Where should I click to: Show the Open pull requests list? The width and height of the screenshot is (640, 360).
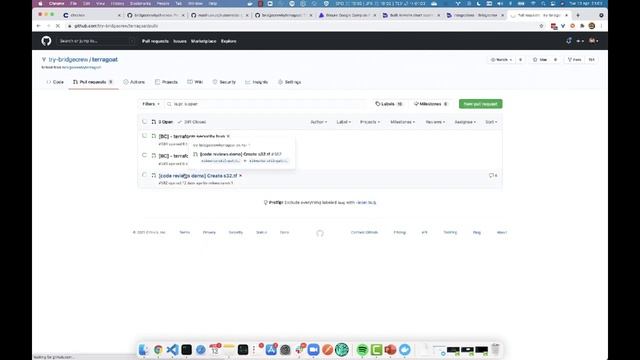point(162,122)
